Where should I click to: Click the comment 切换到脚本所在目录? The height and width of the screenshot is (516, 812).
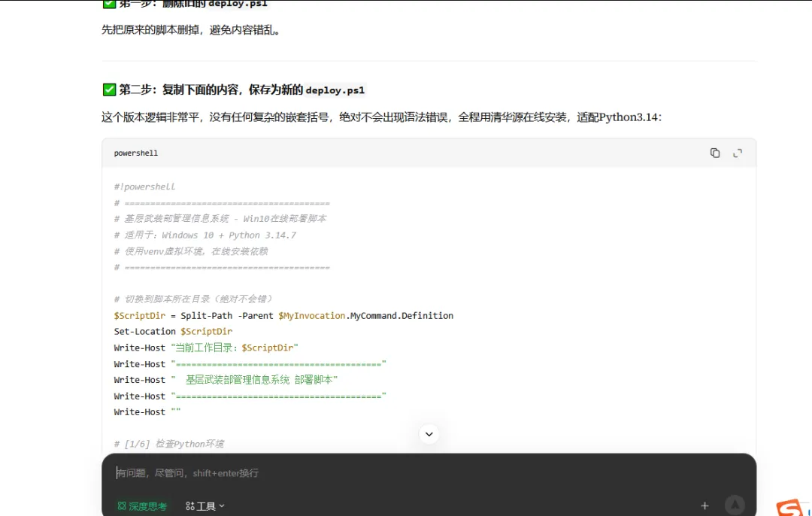pos(193,299)
